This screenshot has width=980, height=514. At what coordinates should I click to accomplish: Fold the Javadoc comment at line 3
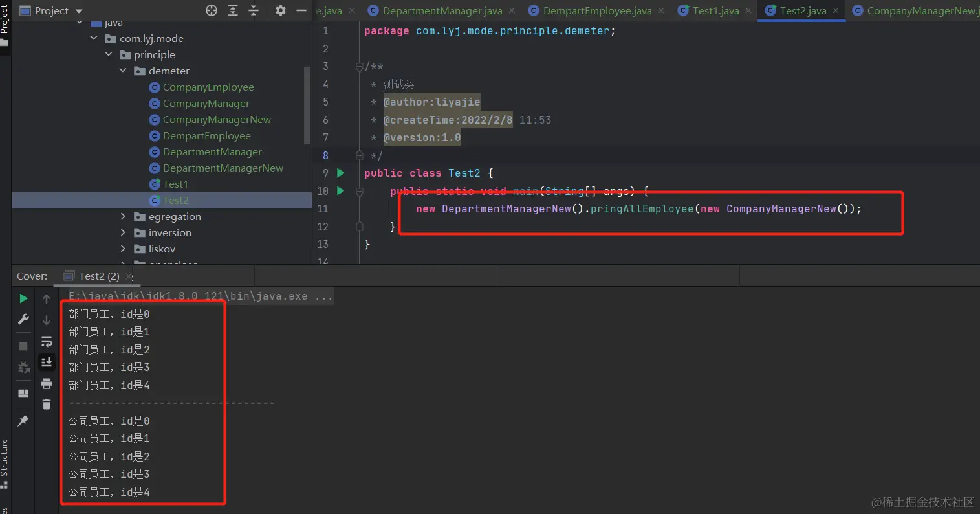tap(360, 67)
